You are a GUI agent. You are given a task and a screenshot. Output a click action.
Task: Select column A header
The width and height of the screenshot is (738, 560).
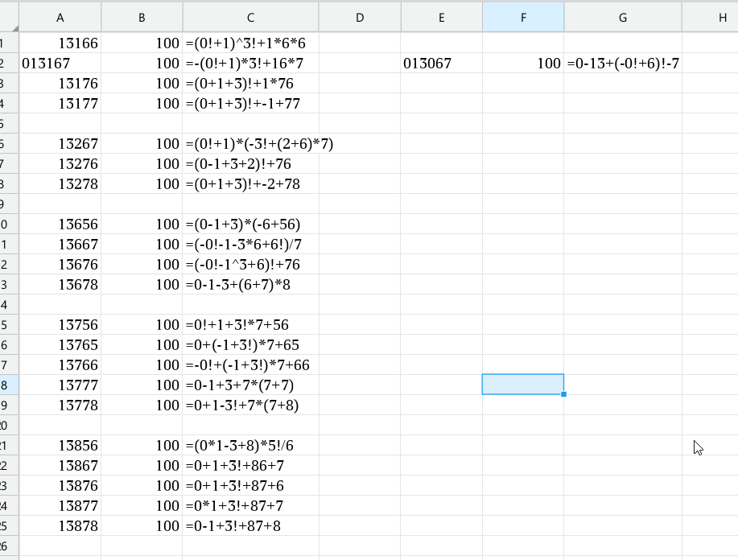(x=60, y=18)
